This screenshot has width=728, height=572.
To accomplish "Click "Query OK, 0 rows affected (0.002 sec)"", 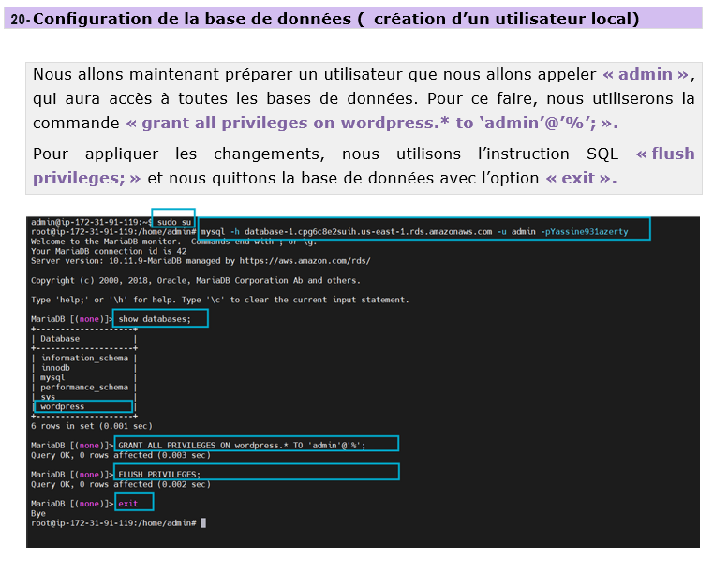I will click(121, 484).
